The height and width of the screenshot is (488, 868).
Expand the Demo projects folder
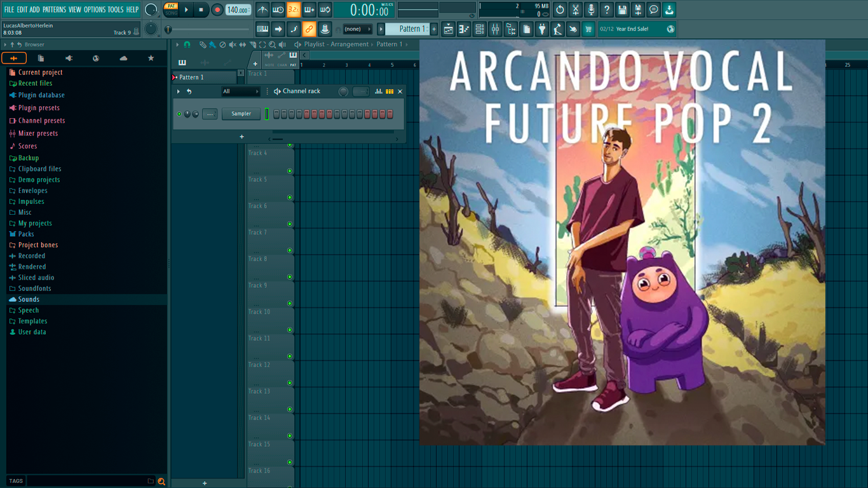(x=39, y=180)
